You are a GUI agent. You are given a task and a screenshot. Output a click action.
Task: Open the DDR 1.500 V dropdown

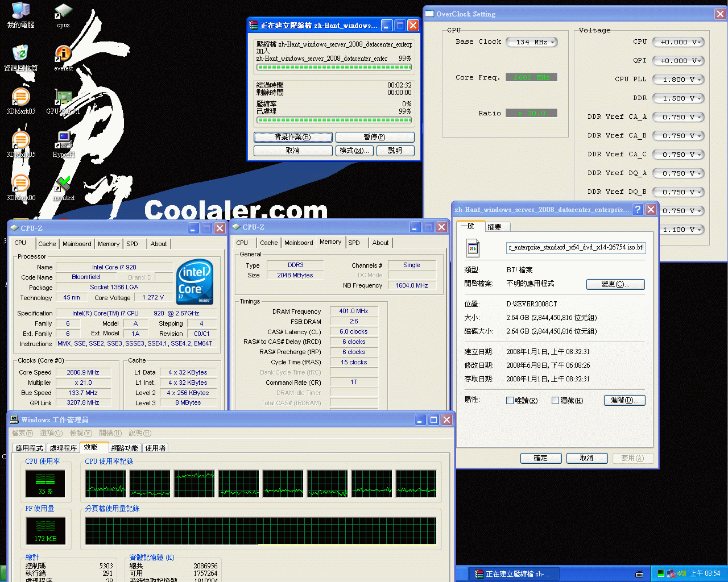[679, 98]
